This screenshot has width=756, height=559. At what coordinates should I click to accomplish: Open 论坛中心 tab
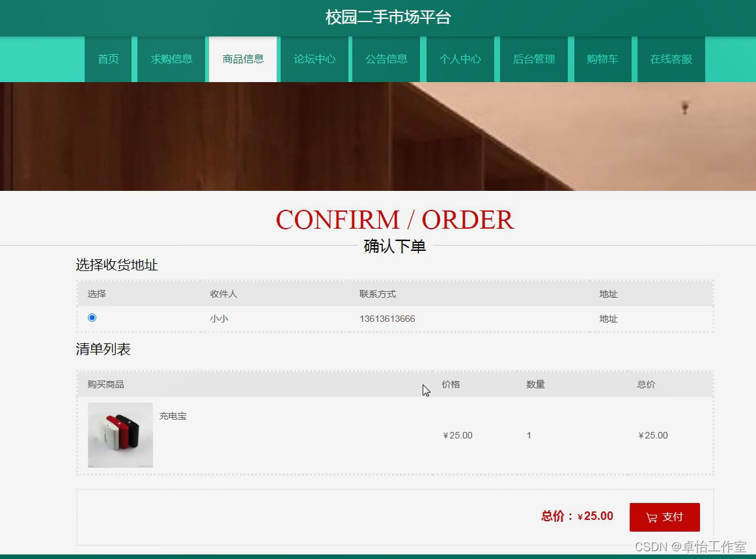pyautogui.click(x=315, y=59)
